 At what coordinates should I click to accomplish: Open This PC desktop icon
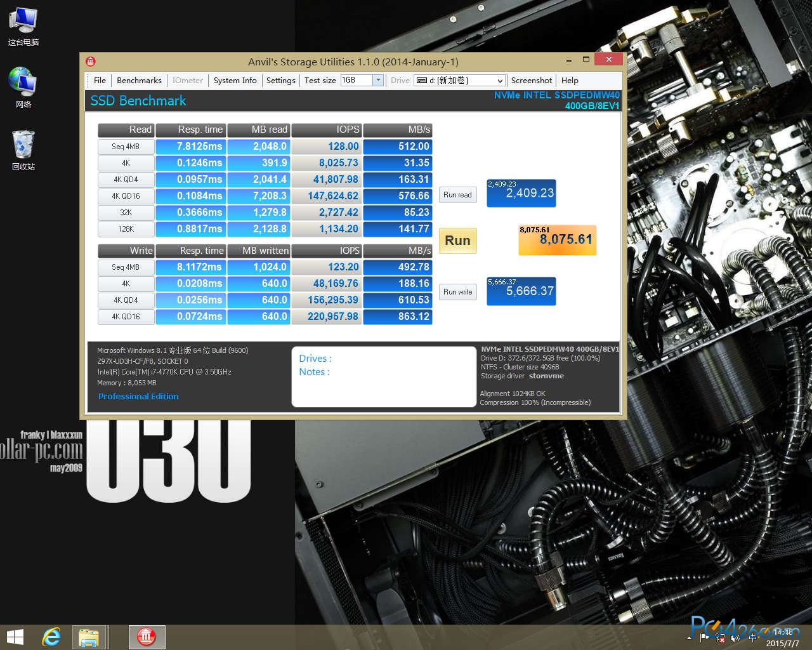tap(23, 27)
